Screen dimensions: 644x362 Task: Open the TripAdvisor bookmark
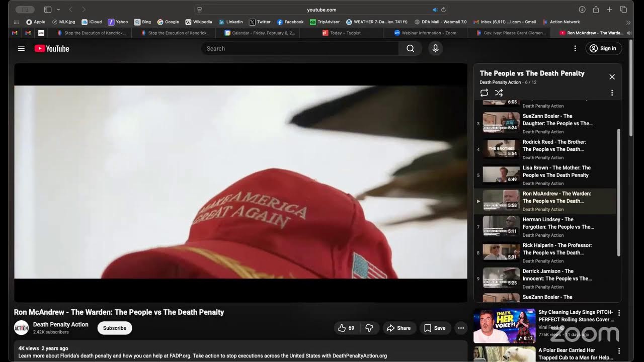(x=325, y=22)
